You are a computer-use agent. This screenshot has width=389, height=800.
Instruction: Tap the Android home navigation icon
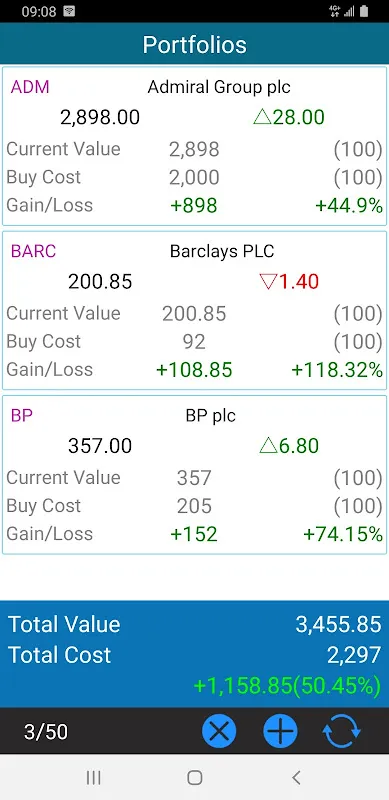[x=194, y=778]
